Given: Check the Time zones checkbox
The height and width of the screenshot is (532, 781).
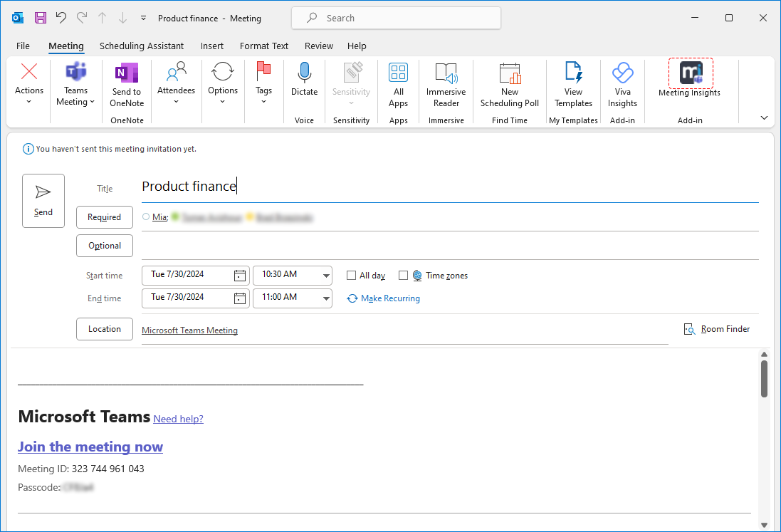Looking at the screenshot, I should tap(404, 276).
